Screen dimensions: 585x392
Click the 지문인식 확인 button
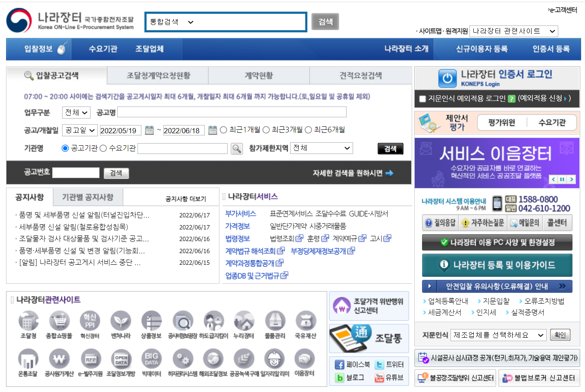(x=560, y=335)
